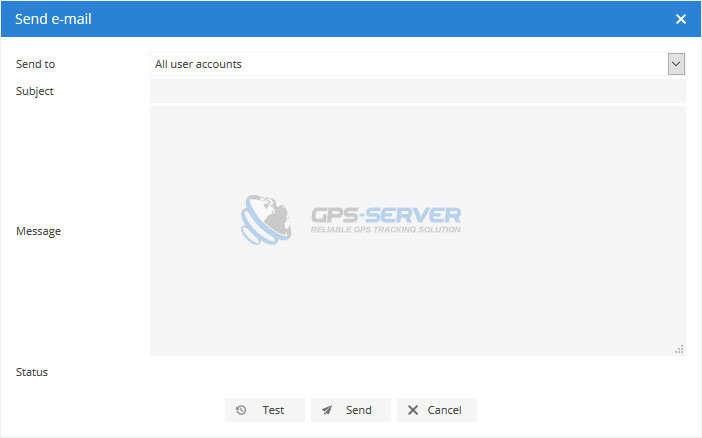This screenshot has width=702, height=438.
Task: Click the history clock icon on Test button
Action: (241, 410)
